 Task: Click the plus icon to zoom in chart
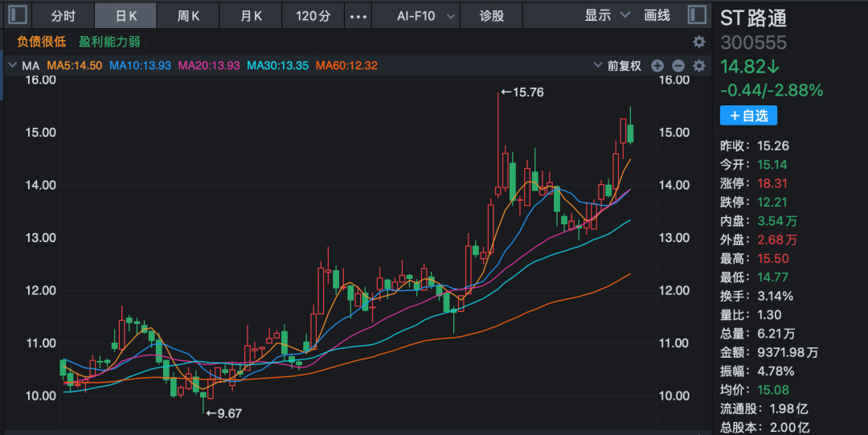pos(657,66)
